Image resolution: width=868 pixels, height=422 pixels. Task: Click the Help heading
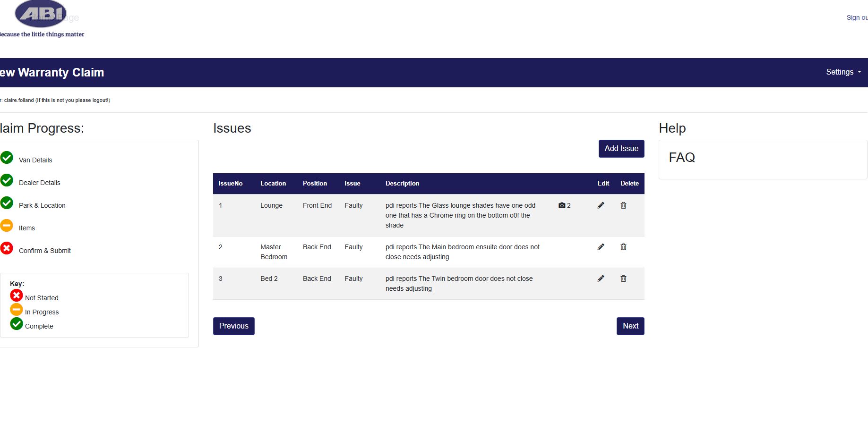coord(672,128)
